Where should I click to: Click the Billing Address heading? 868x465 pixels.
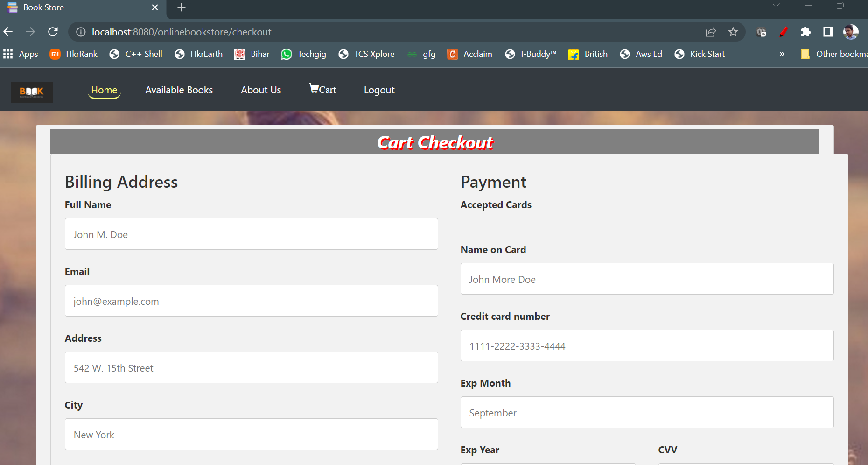click(x=121, y=182)
